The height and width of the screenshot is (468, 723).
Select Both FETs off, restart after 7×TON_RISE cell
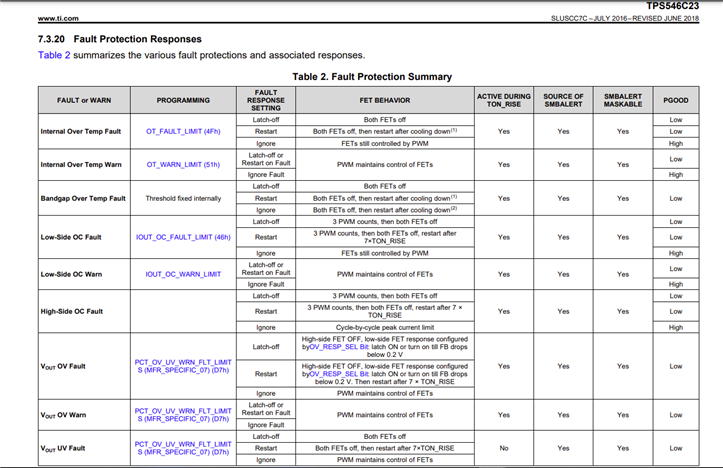pyautogui.click(x=385, y=448)
